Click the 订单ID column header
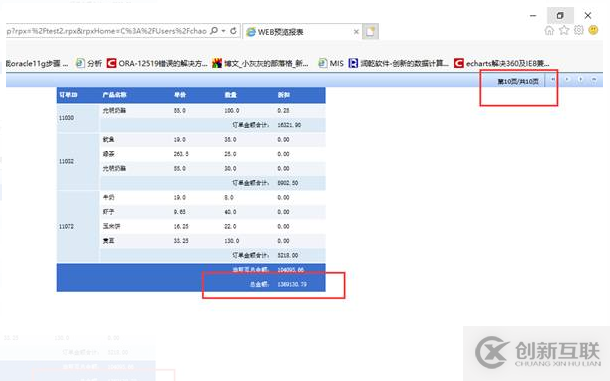The width and height of the screenshot is (610, 381). [x=68, y=95]
